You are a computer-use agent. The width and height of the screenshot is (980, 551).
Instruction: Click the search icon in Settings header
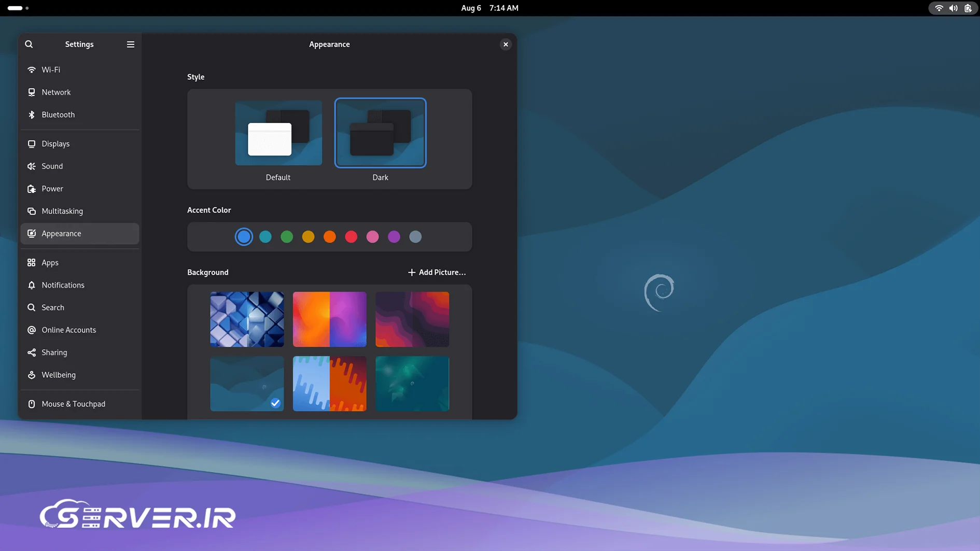(x=29, y=45)
